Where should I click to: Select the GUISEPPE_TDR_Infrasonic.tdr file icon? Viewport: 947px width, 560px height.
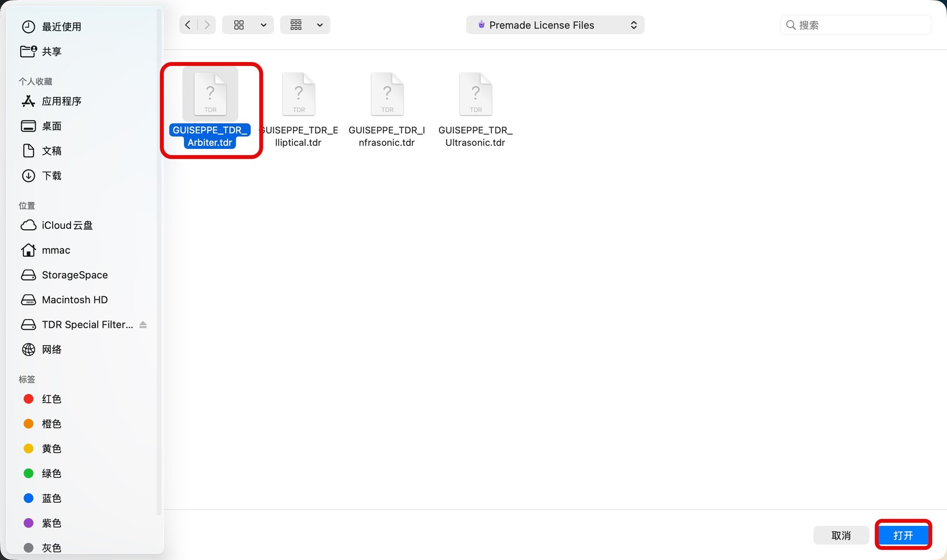click(x=387, y=94)
